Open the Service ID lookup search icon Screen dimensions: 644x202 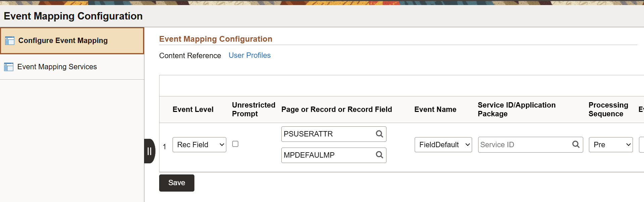click(x=576, y=145)
